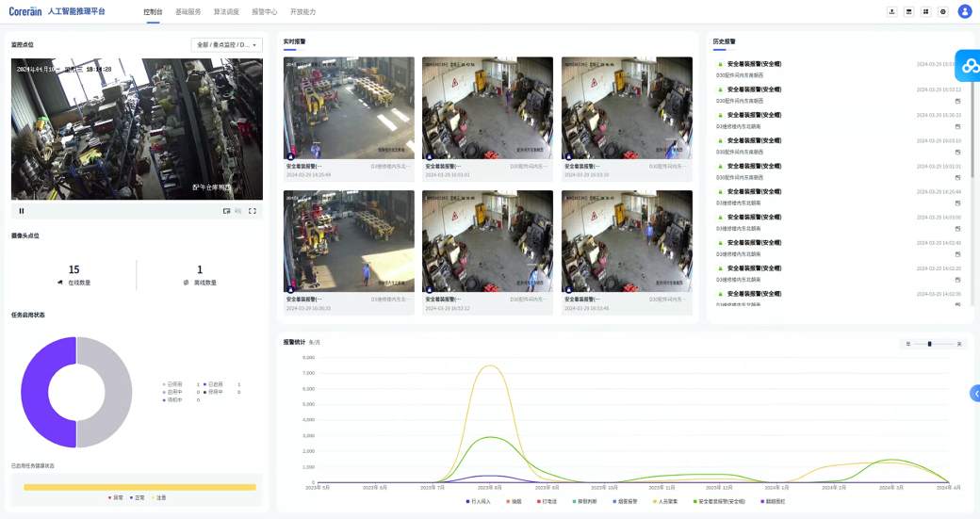The width and height of the screenshot is (980, 519).
Task: Open first real-time alarm thumbnail
Action: click(x=349, y=108)
